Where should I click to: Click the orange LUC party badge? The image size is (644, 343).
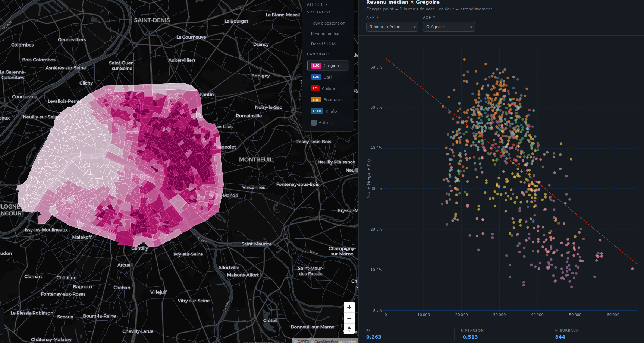[x=316, y=100]
